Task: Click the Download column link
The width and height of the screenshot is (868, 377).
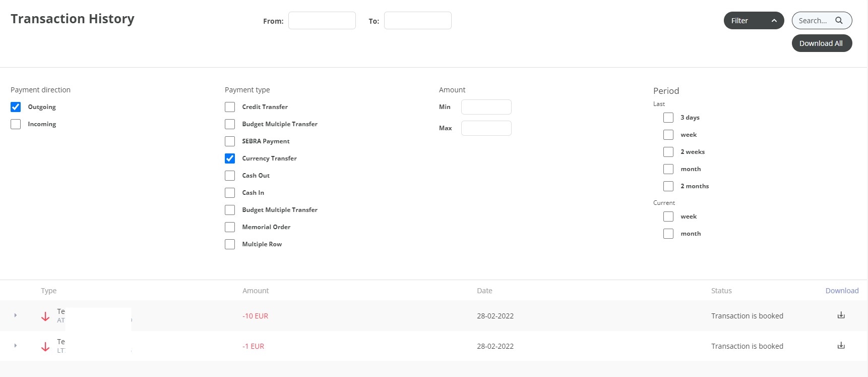Action: click(842, 291)
